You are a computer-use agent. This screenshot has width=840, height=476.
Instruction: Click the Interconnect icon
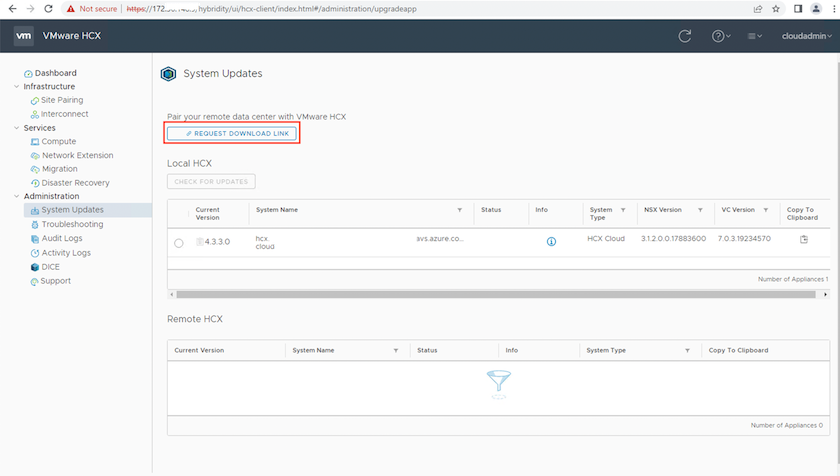point(35,114)
